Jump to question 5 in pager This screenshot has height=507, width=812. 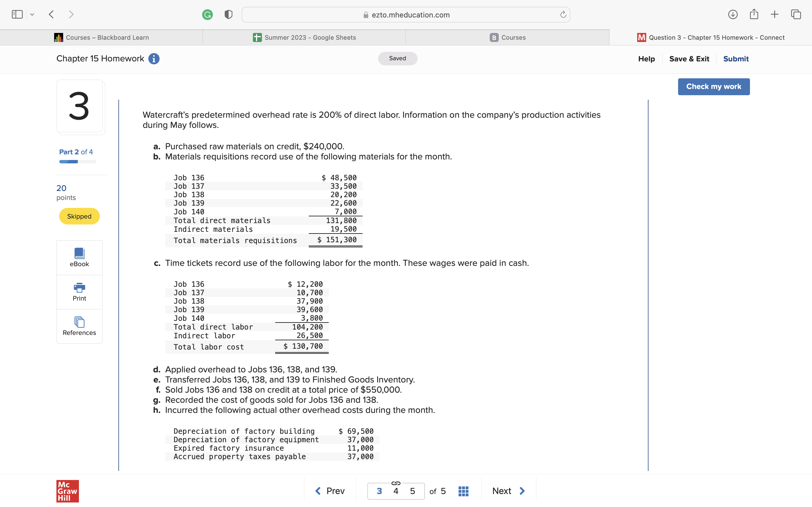point(412,491)
